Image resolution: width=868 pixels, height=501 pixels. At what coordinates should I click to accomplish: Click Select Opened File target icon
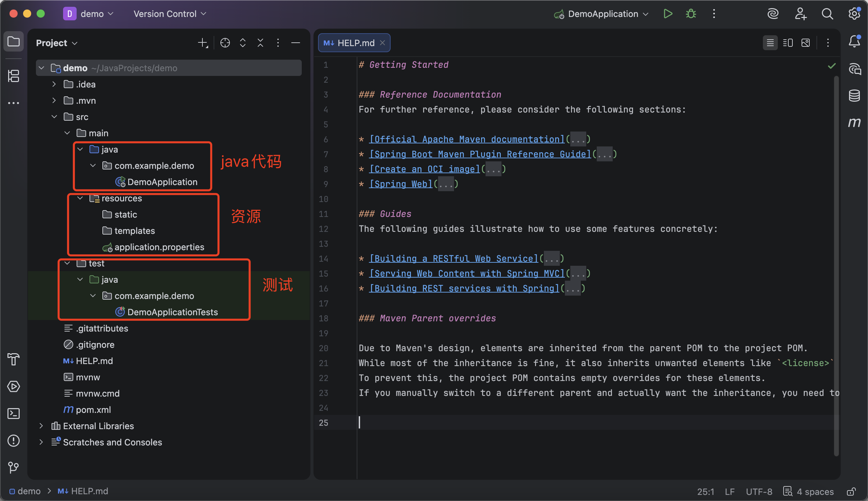click(x=225, y=43)
